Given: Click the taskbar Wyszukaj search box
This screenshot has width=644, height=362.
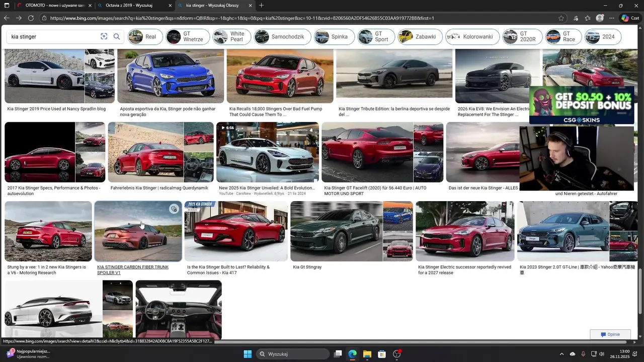Looking at the screenshot, I should click(x=292, y=354).
